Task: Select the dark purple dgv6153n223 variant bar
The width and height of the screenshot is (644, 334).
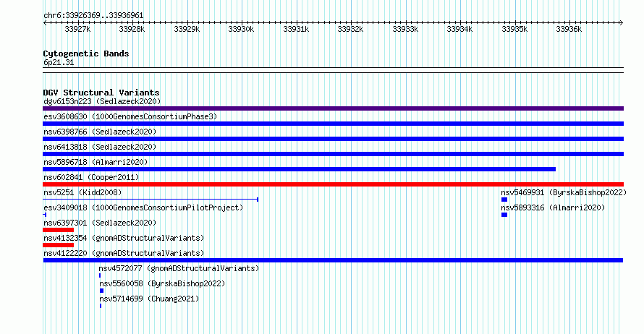Action: pos(333,108)
